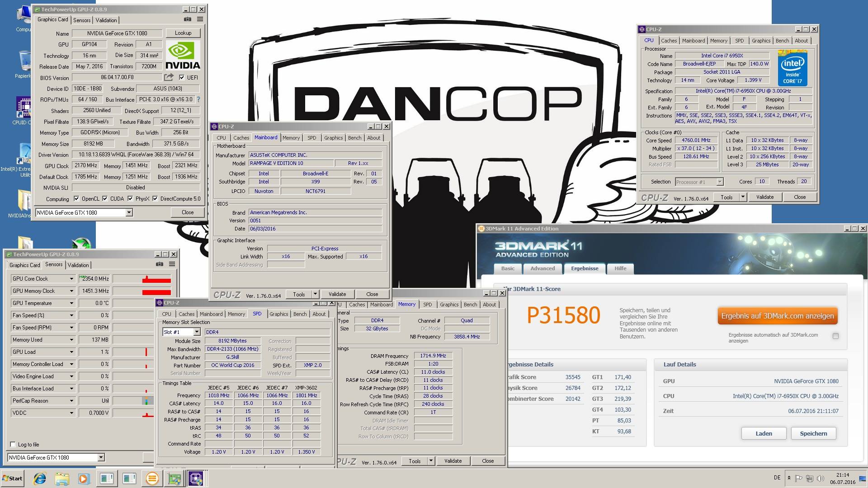Click the purple CPU-Z taskbar icon
868x488 pixels.
click(x=196, y=479)
